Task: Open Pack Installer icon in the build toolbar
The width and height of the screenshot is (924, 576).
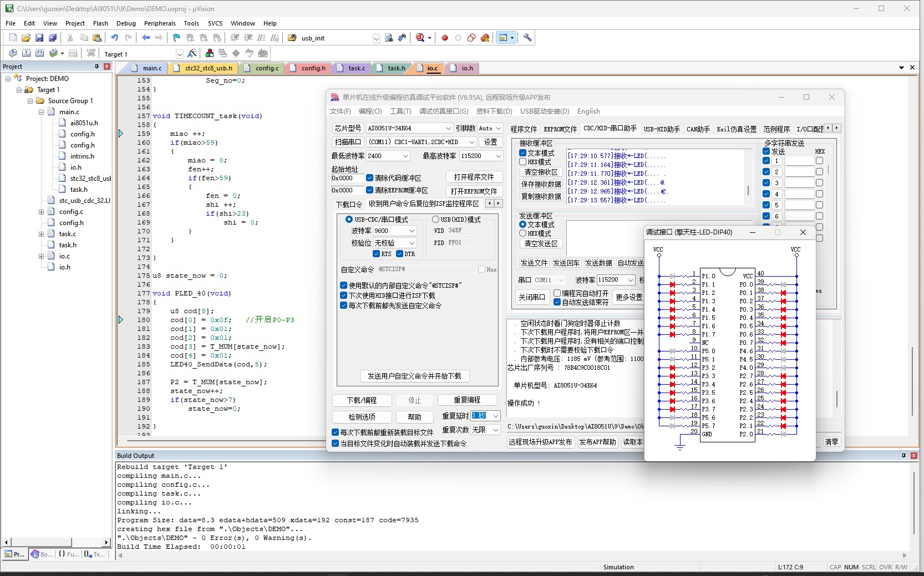Action: pos(263,53)
